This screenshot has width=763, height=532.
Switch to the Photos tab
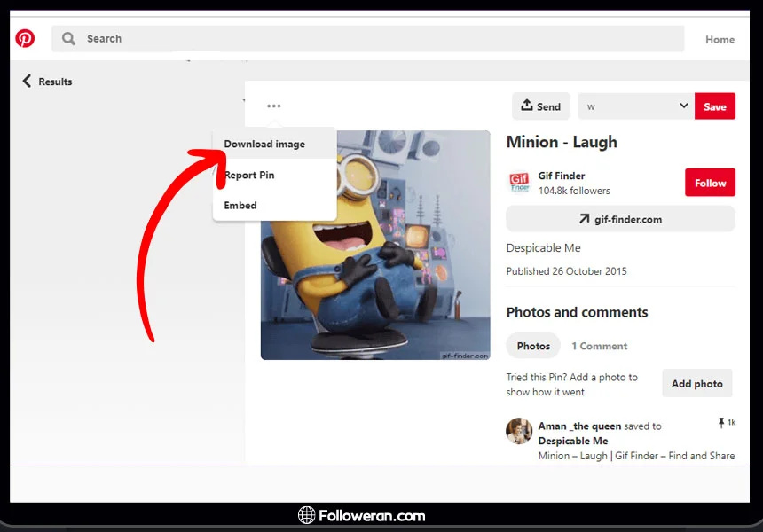533,346
